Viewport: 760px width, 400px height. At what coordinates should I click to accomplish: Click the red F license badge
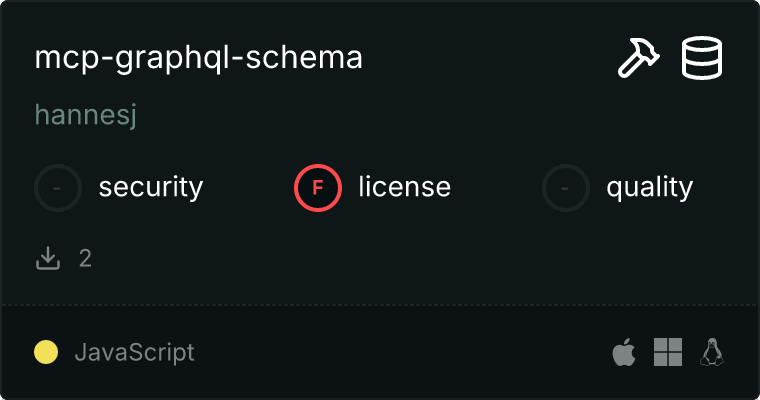click(318, 187)
